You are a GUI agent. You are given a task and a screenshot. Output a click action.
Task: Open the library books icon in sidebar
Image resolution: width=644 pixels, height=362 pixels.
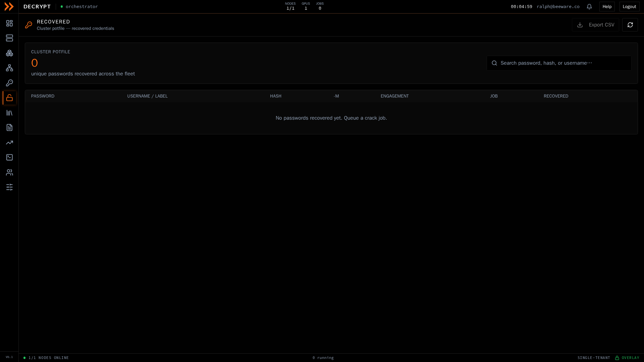[9, 113]
